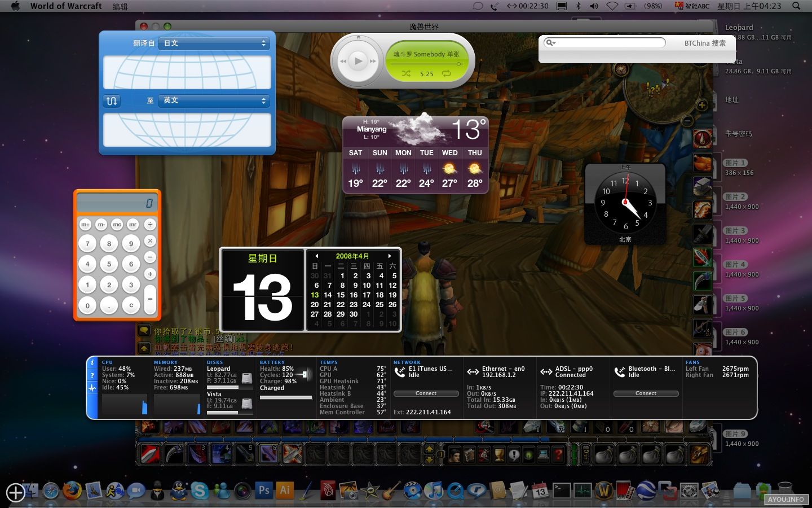Click the BTChina 搜索 button

[705, 43]
